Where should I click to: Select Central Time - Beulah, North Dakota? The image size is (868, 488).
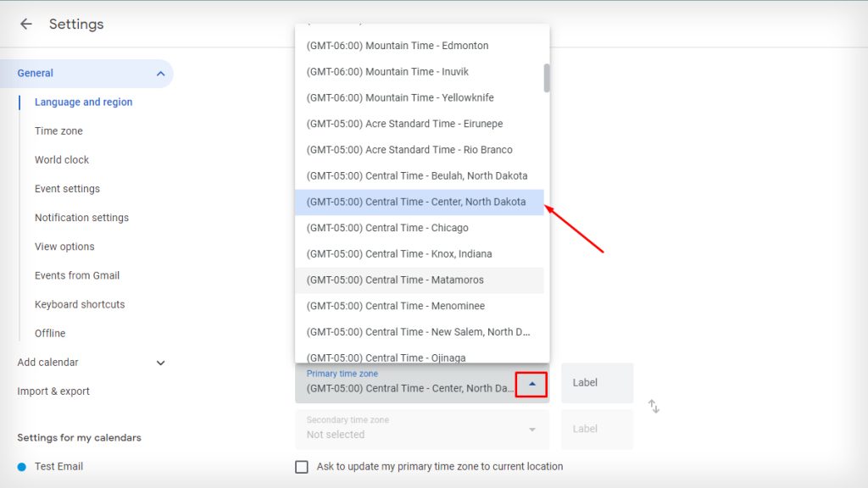[417, 175]
